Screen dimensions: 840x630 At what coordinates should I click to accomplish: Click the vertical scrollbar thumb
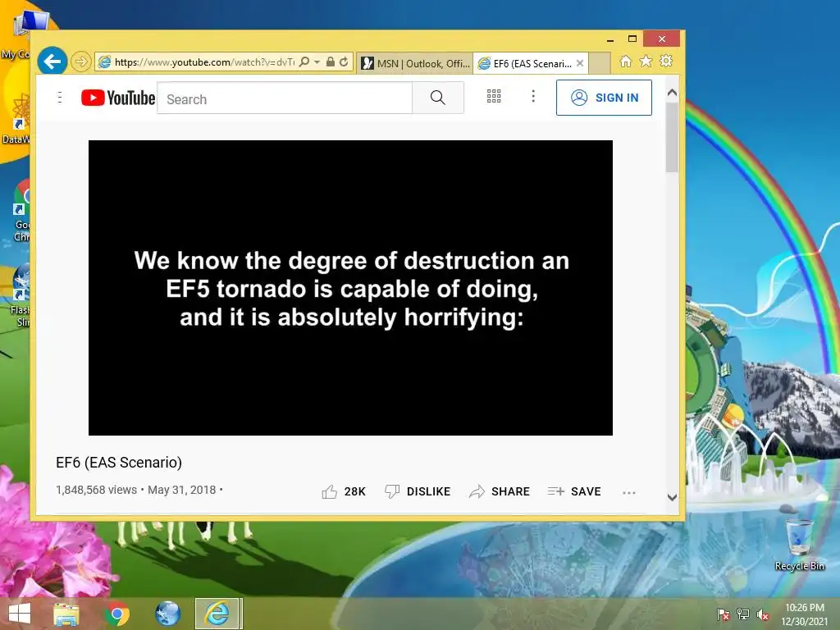pos(672,138)
